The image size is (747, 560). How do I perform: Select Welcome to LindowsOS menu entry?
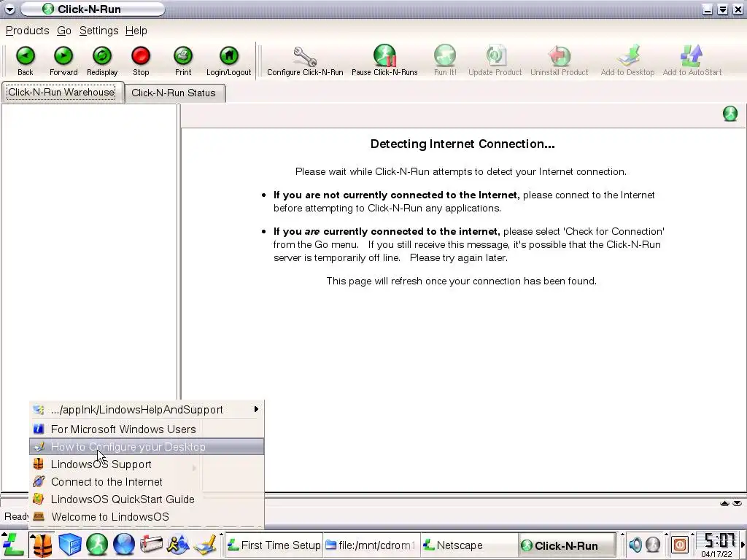point(147,517)
